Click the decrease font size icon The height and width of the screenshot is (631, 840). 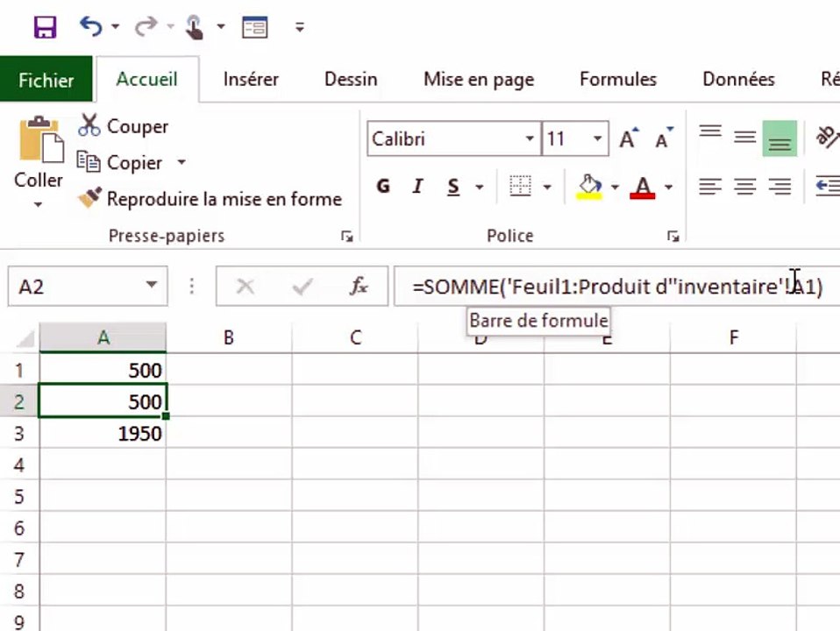click(665, 138)
